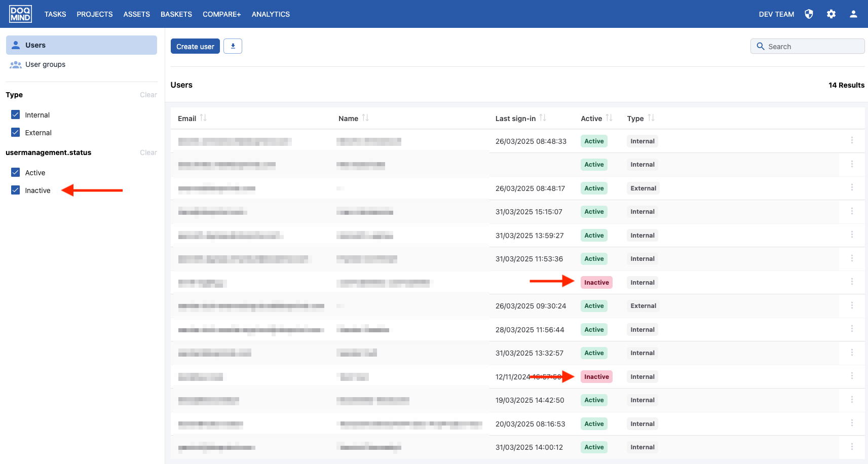Click the Search input field
The image size is (868, 464).
click(x=808, y=46)
